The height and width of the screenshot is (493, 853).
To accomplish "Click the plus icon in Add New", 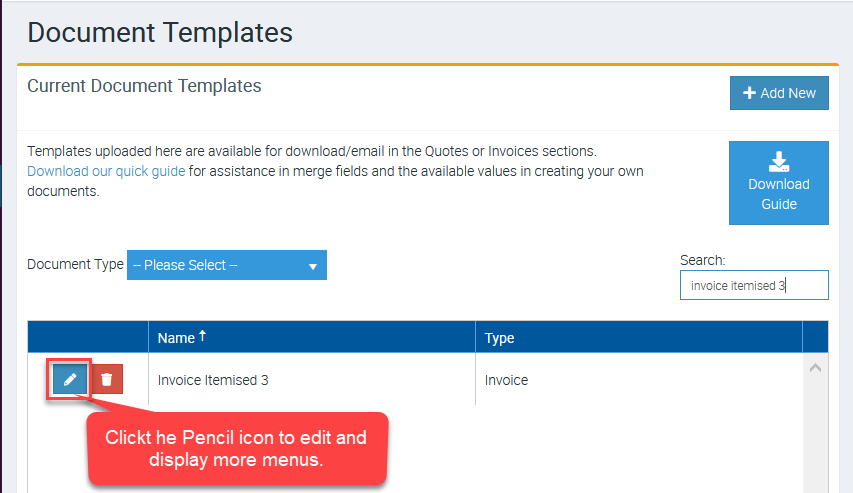I will click(x=749, y=93).
